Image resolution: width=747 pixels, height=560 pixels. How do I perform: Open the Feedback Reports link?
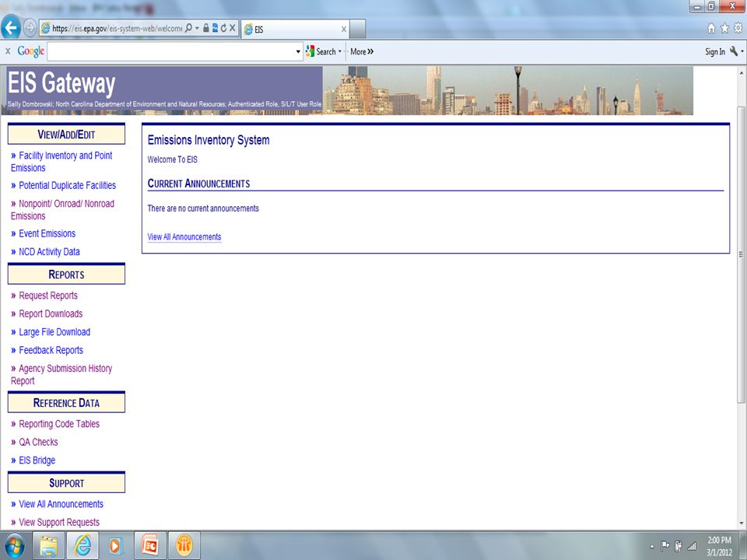click(x=51, y=350)
